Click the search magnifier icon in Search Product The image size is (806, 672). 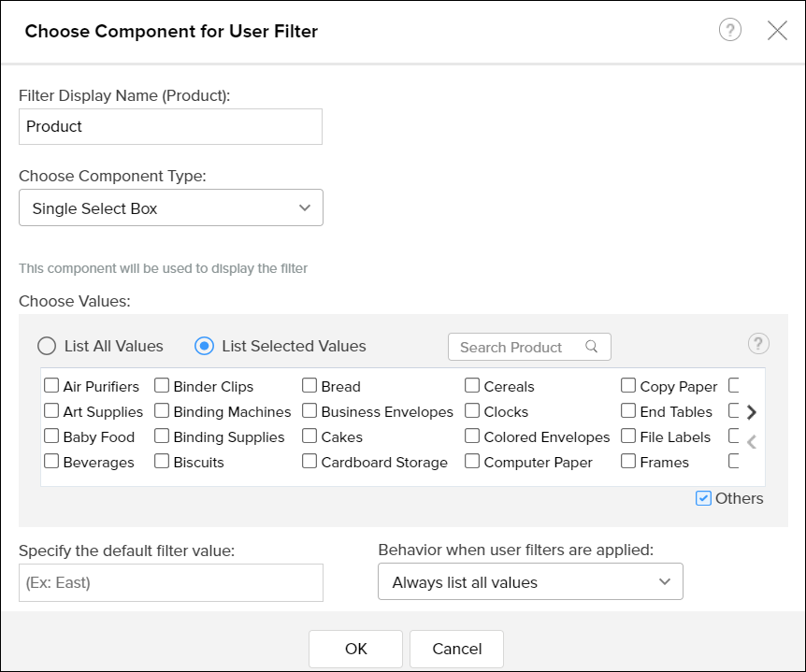tap(591, 347)
